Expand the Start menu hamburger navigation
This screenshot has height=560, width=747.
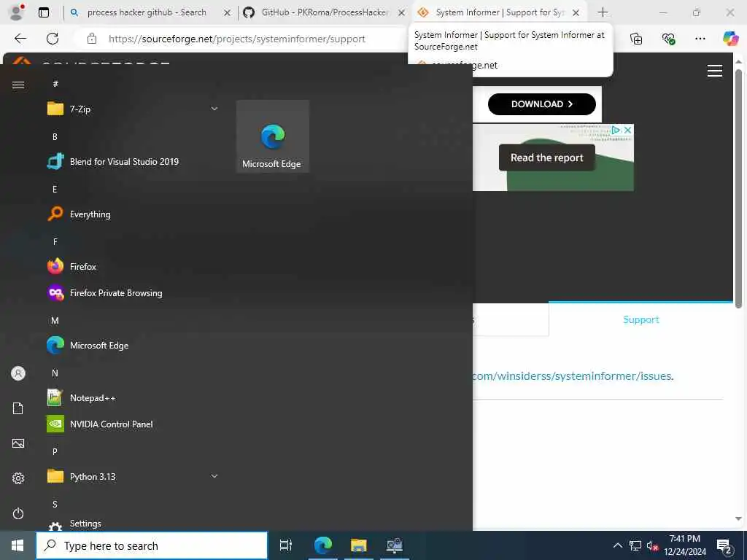[x=18, y=85]
